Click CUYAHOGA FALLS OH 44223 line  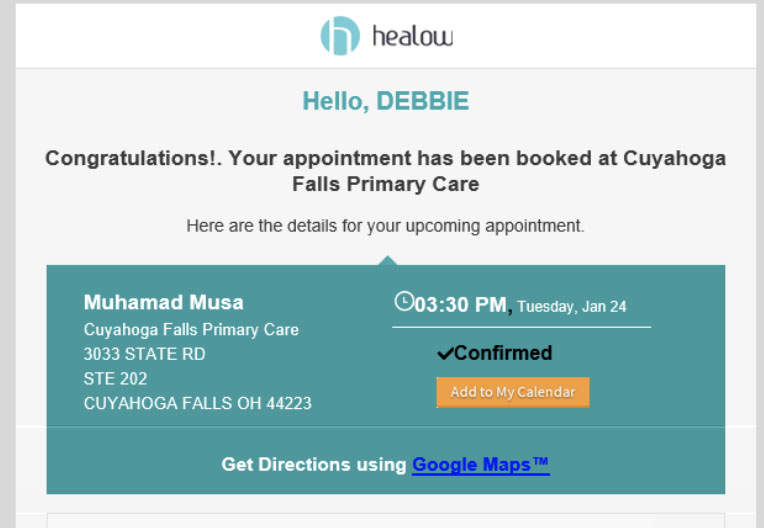tap(197, 403)
